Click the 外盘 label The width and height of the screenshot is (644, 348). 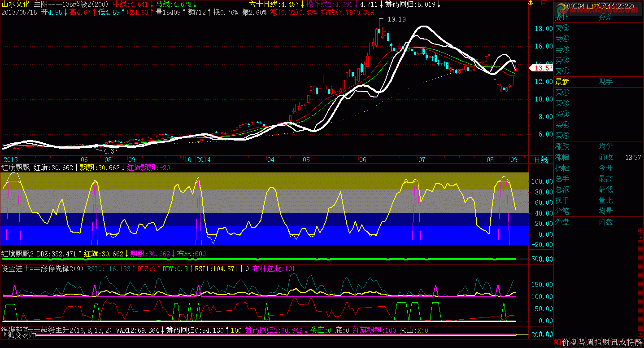(x=562, y=222)
